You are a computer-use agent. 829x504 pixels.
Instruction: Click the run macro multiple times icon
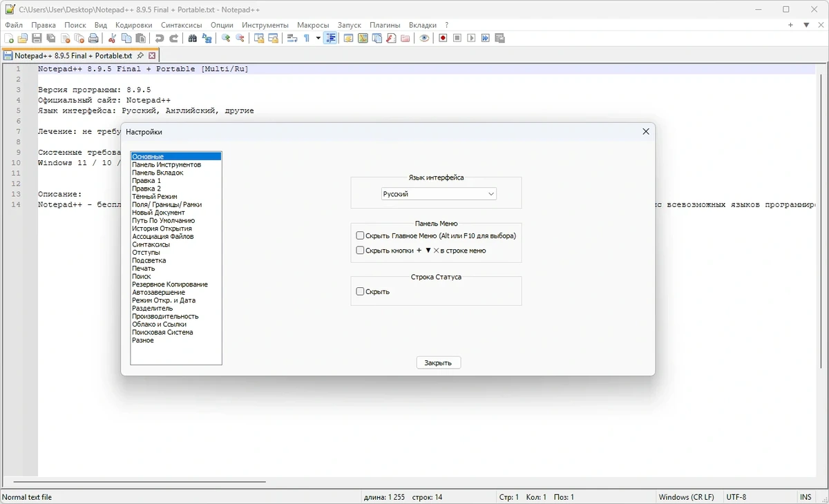pyautogui.click(x=486, y=39)
